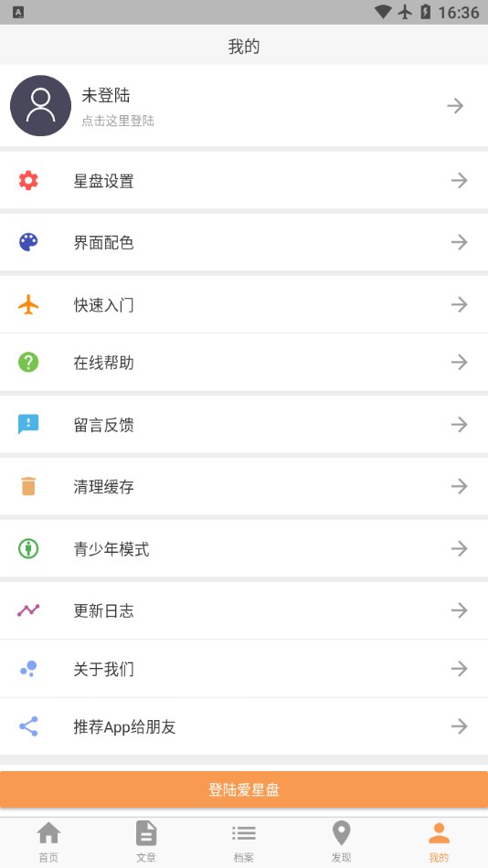This screenshot has height=868, width=488.
Task: Click the blue 留言反馈 chat bubble icon
Action: click(28, 425)
